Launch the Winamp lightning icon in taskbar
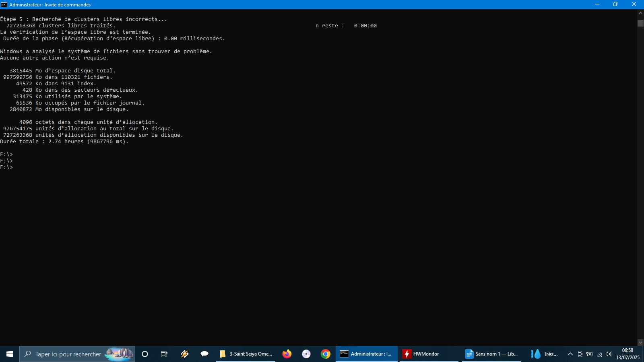 (x=184, y=354)
